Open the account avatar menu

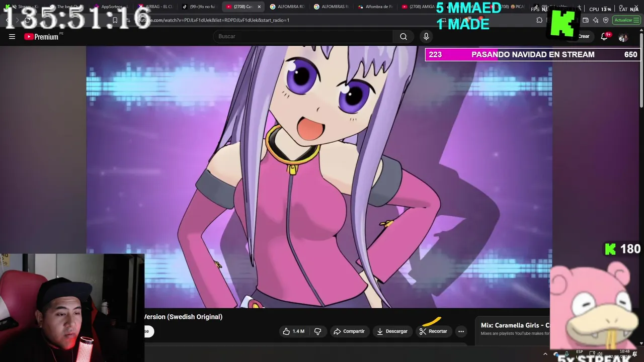click(623, 37)
